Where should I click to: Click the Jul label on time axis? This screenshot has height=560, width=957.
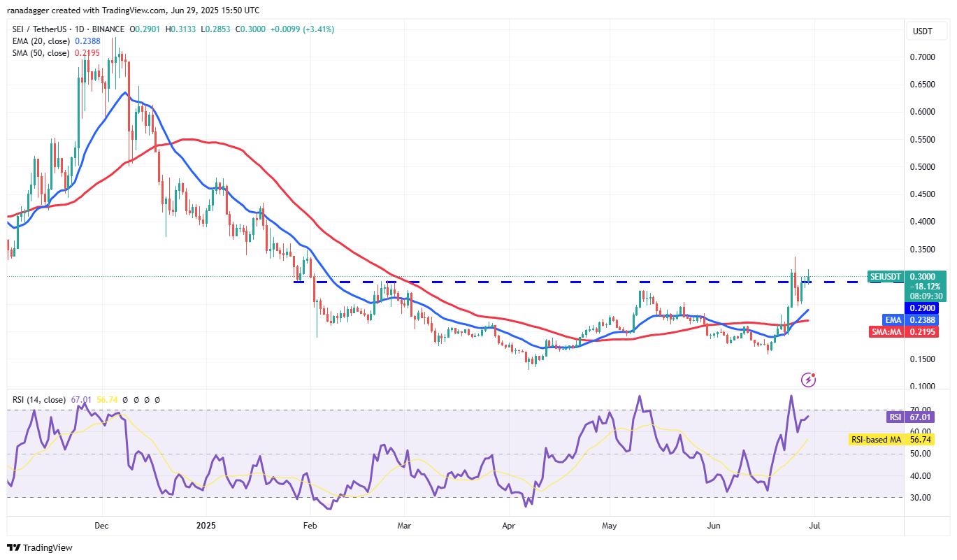816,524
